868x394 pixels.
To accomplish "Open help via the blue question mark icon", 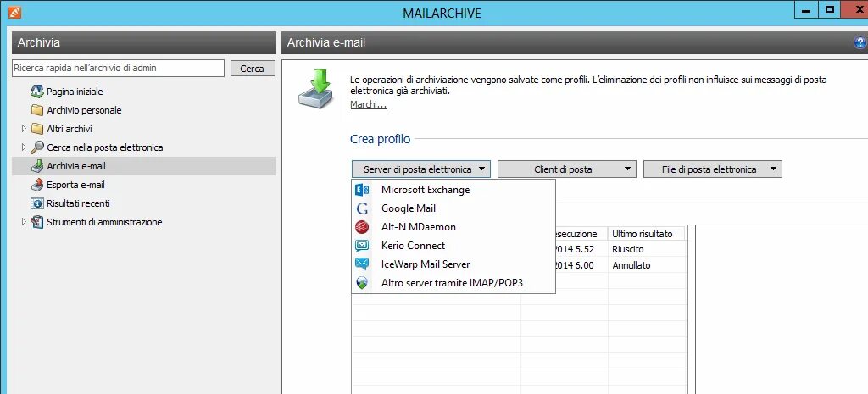I will pos(860,42).
